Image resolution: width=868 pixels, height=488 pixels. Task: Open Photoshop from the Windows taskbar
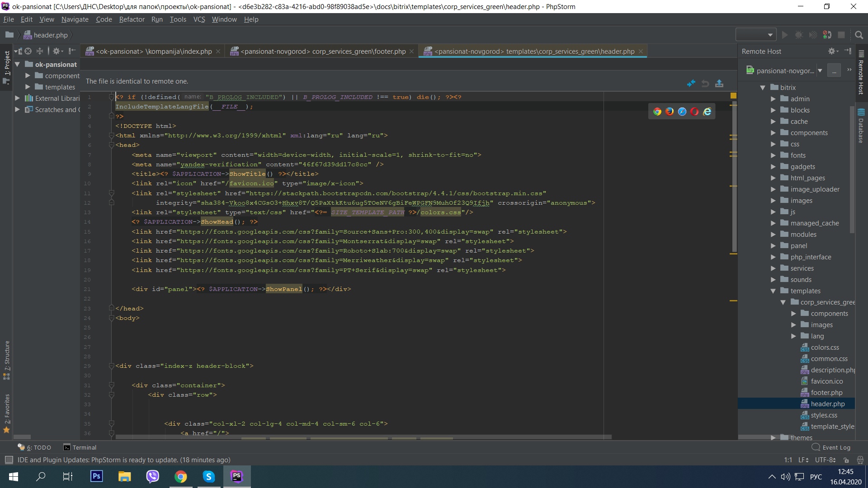pyautogui.click(x=96, y=476)
